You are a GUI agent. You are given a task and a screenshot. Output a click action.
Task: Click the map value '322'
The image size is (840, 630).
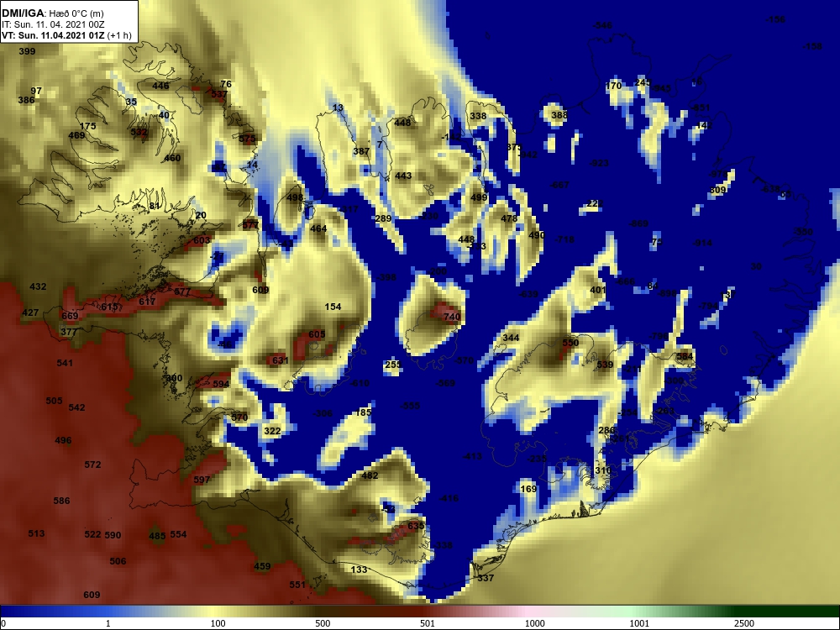coord(272,431)
